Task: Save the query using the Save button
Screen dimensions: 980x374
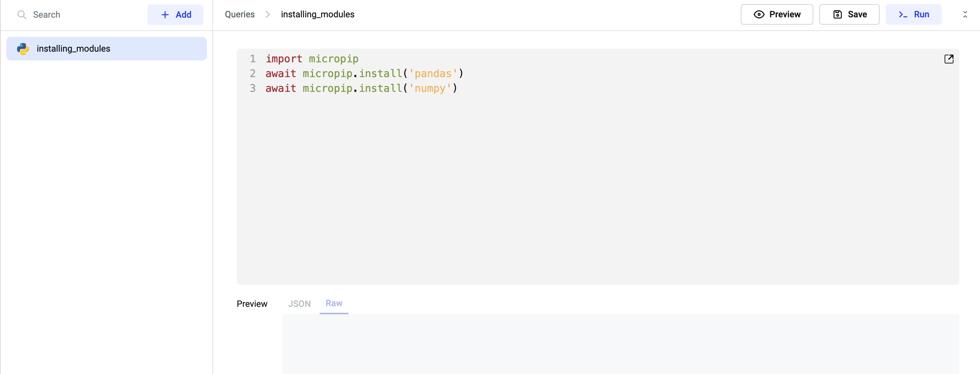Action: click(849, 14)
